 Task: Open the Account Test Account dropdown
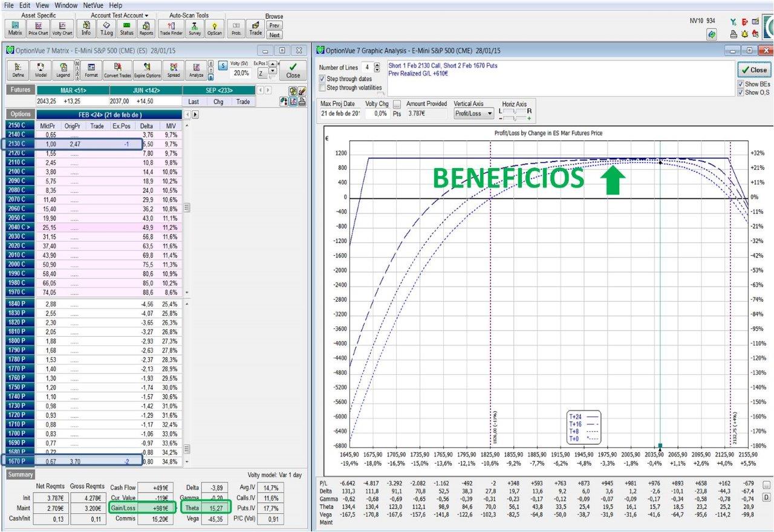(x=120, y=15)
